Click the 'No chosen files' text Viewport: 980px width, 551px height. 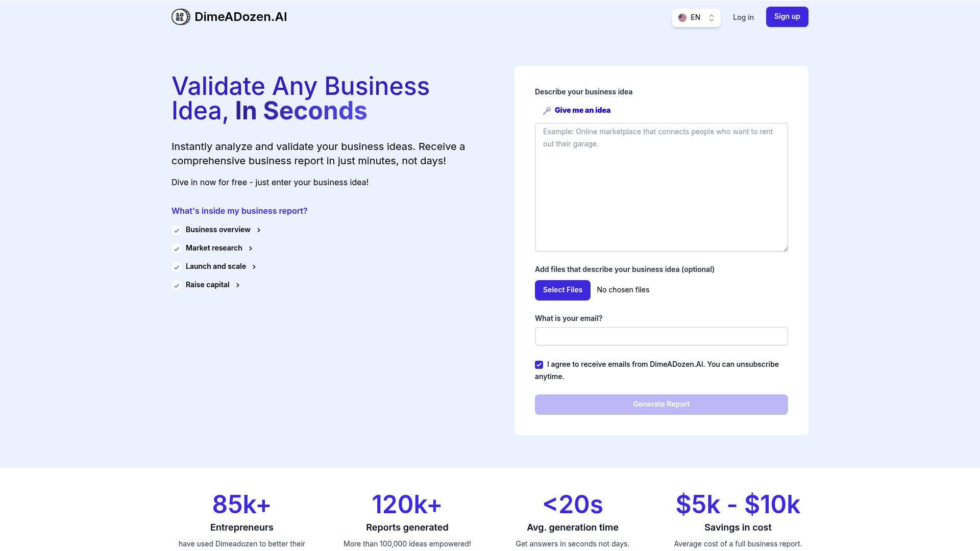point(623,290)
